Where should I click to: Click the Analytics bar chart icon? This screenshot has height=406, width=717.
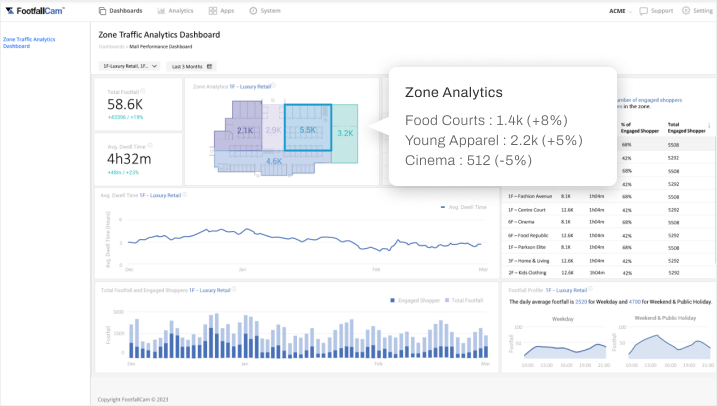[162, 10]
